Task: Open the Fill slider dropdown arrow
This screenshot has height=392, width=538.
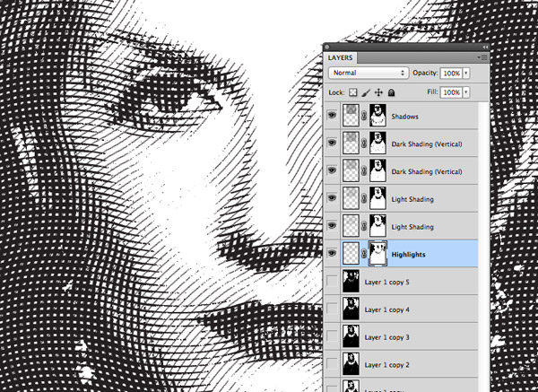Action: click(x=466, y=92)
